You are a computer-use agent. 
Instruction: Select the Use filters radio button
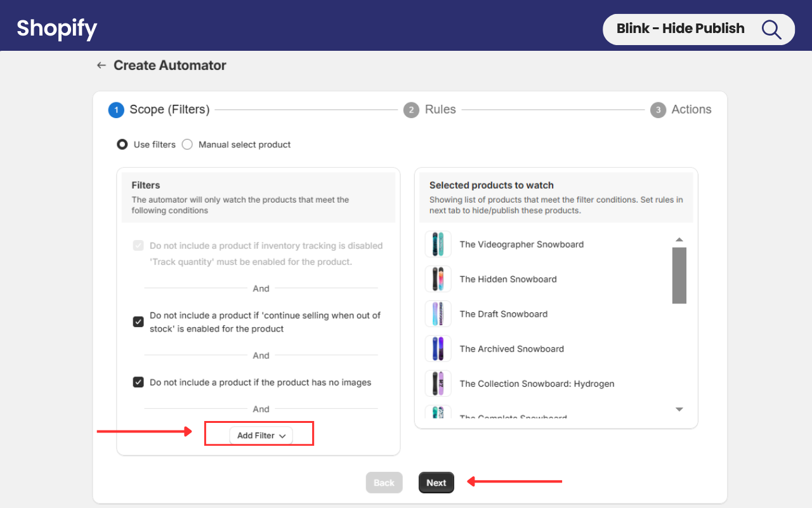(122, 145)
